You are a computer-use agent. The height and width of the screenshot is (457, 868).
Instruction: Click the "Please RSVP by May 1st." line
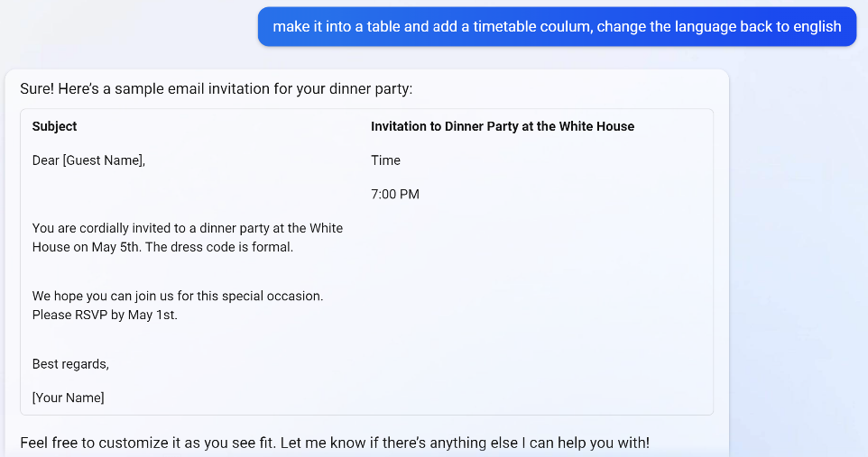tap(105, 315)
